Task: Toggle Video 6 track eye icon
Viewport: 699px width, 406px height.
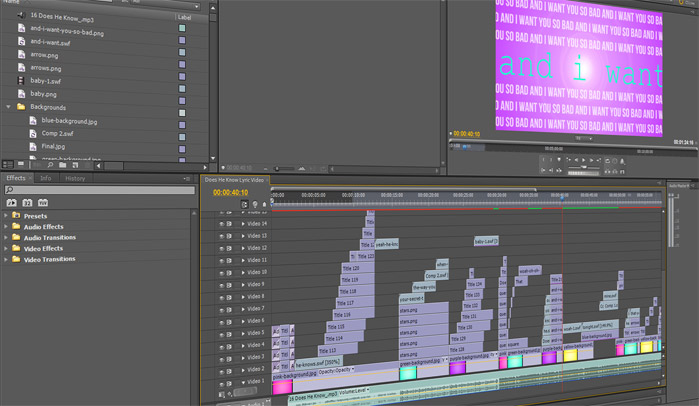Action: (221, 322)
